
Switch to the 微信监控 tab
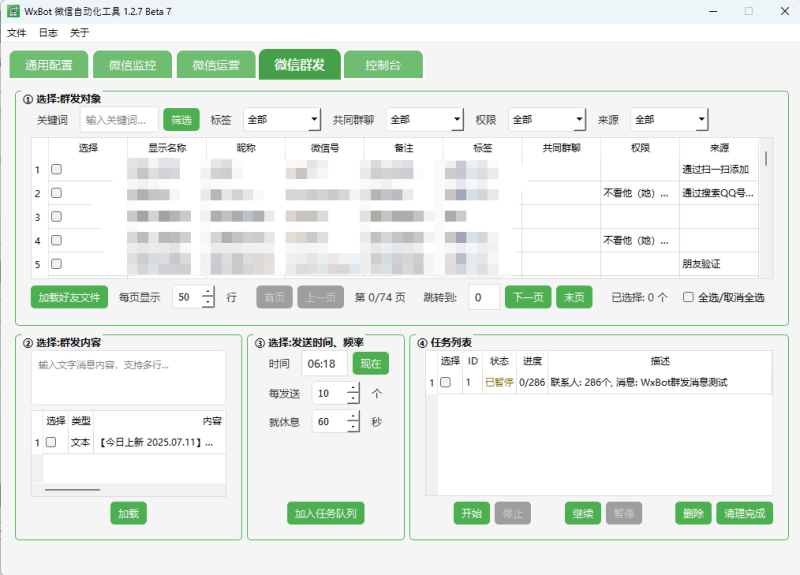pyautogui.click(x=132, y=66)
